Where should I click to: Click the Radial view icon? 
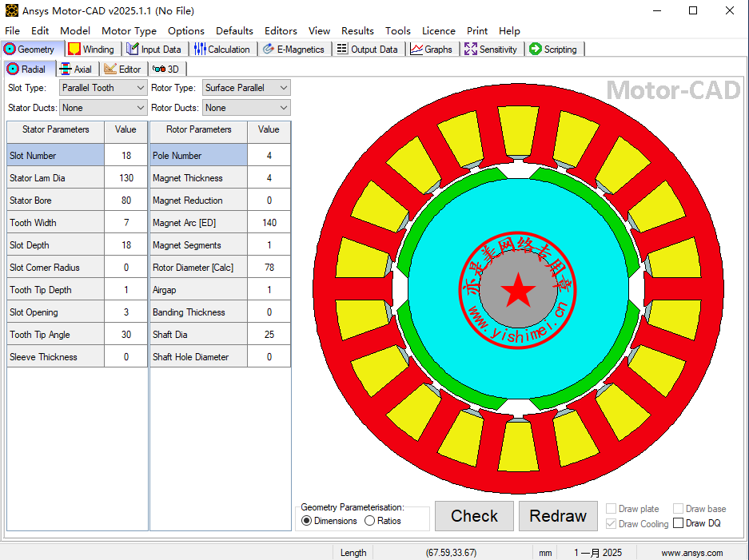13,70
